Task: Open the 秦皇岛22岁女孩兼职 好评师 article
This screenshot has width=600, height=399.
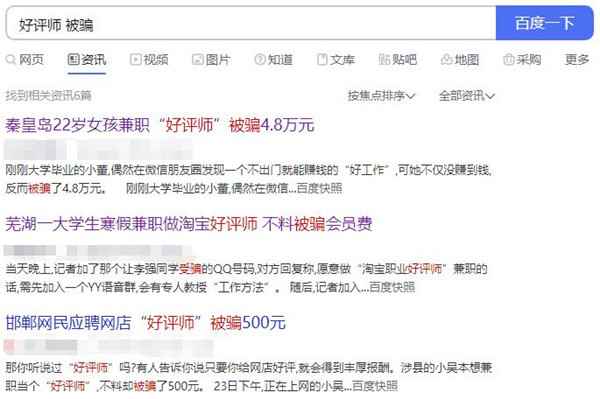Action: click(160, 125)
